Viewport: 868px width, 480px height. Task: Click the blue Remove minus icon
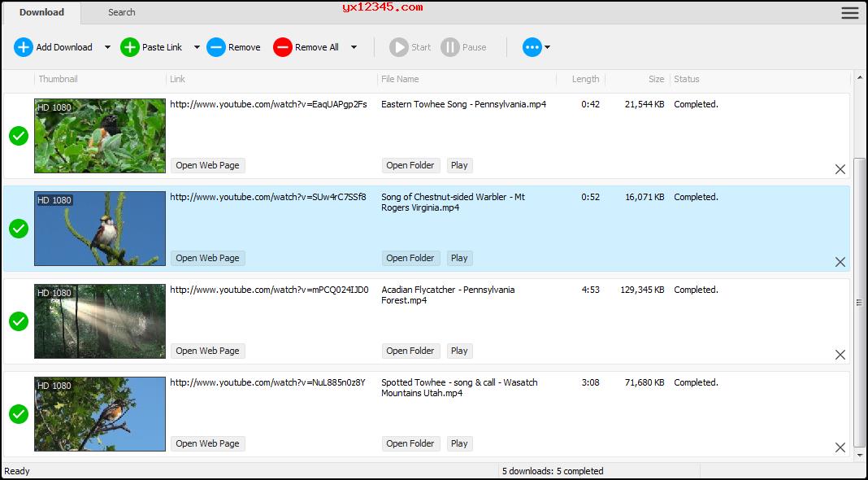pos(216,47)
